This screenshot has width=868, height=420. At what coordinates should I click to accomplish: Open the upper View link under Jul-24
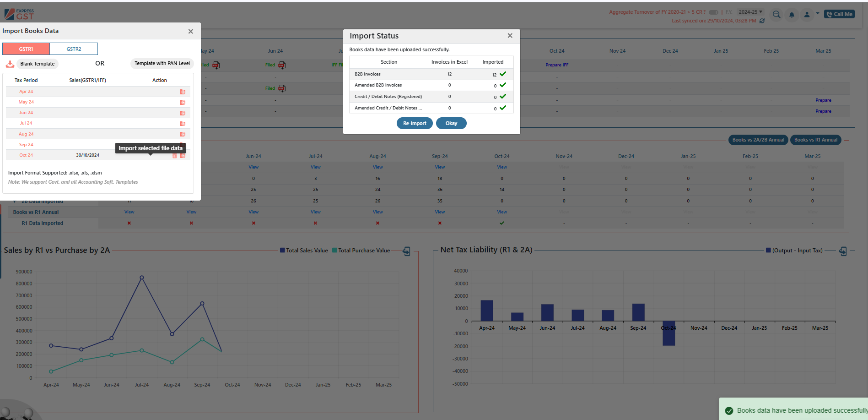pyautogui.click(x=316, y=167)
